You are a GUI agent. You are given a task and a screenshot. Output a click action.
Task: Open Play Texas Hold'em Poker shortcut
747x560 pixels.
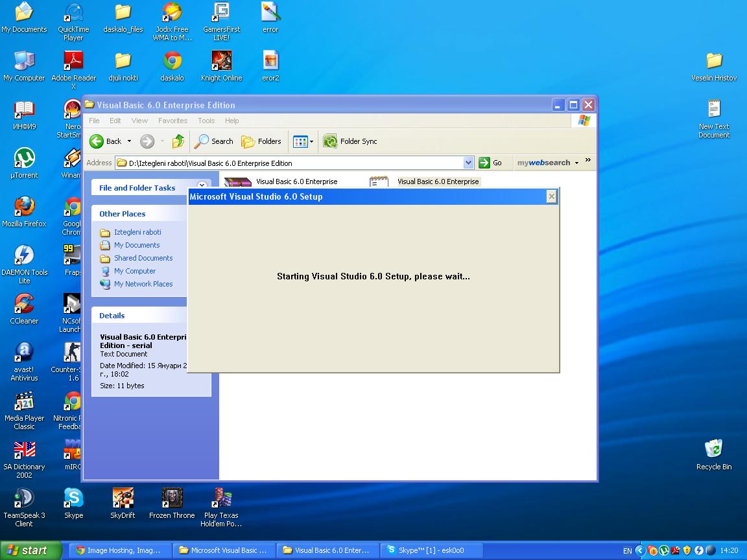(x=222, y=507)
